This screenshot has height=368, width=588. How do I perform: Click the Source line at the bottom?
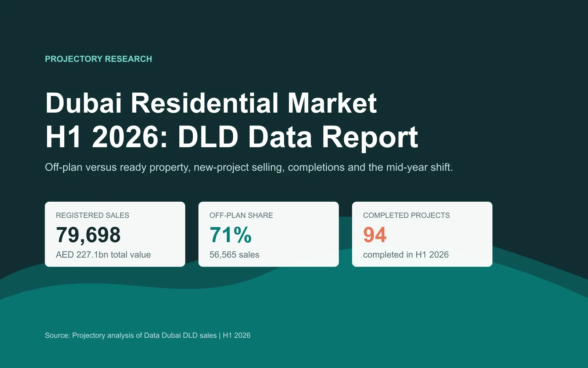[x=148, y=335]
